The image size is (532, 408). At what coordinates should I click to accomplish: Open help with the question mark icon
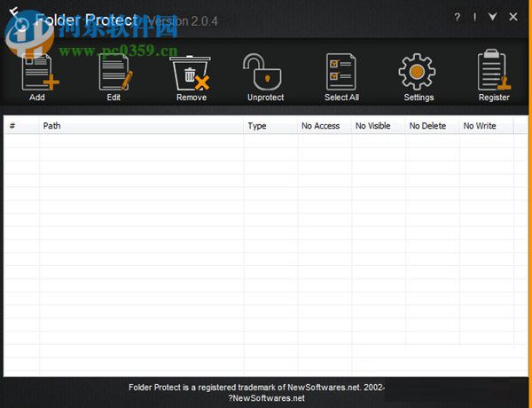[457, 17]
